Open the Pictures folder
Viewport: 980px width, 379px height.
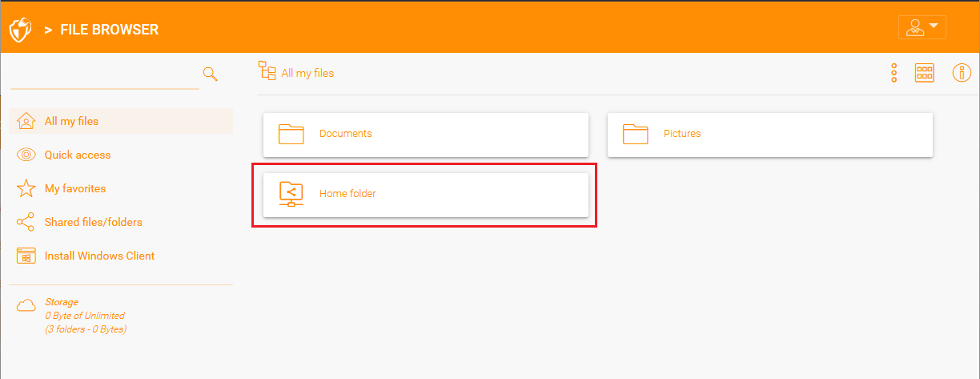point(770,135)
